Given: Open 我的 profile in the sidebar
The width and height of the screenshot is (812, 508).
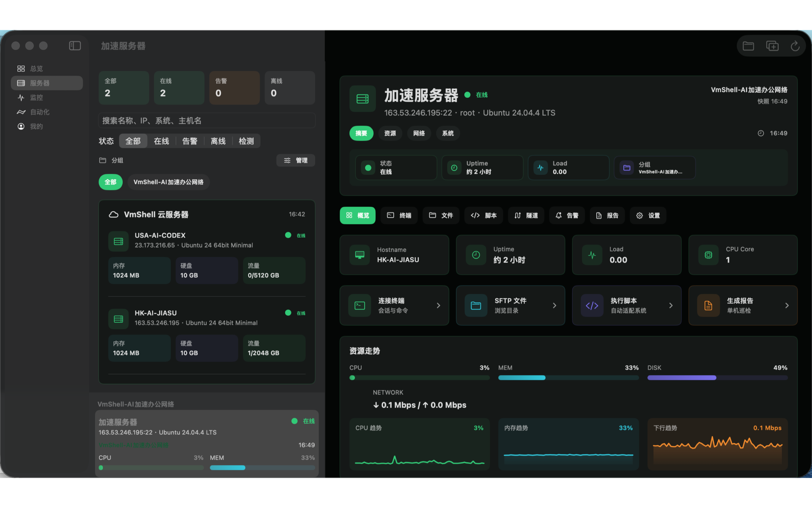Looking at the screenshot, I should click(47, 126).
